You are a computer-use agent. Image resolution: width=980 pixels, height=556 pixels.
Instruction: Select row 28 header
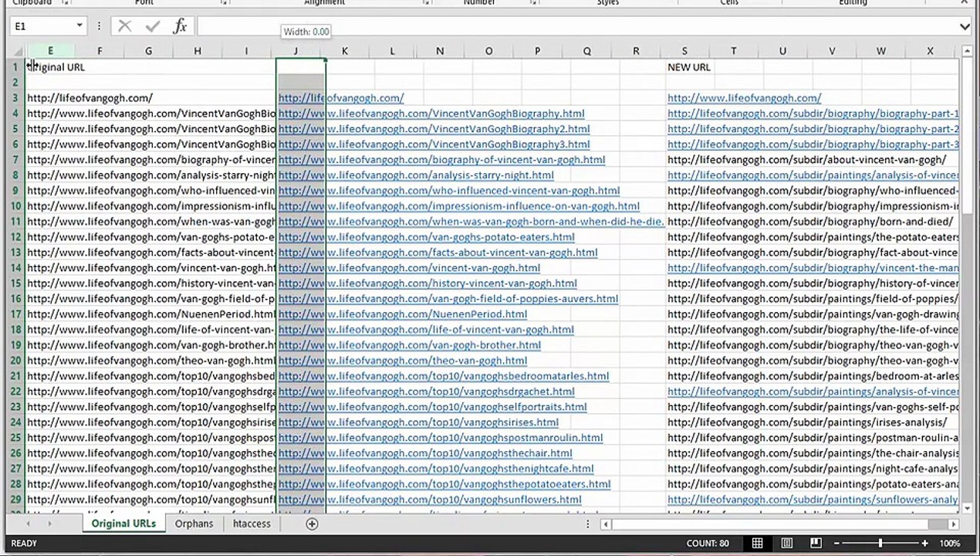[15, 484]
